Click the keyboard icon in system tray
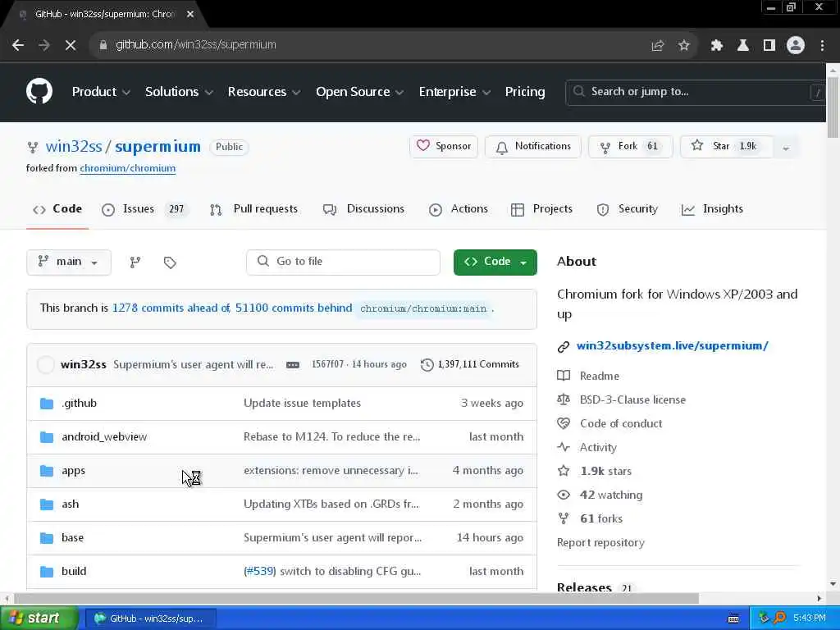This screenshot has height=630, width=840. [733, 619]
